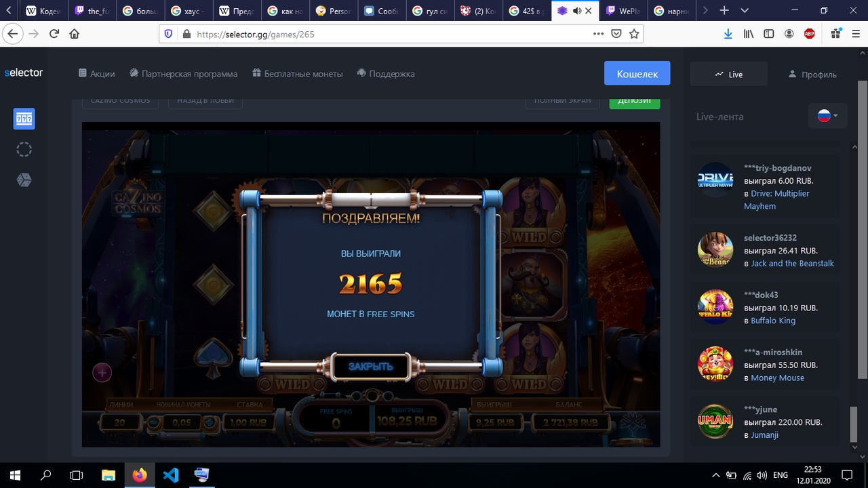Image resolution: width=868 pixels, height=488 pixels.
Task: Open the Профиль profile menu
Action: pos(812,75)
